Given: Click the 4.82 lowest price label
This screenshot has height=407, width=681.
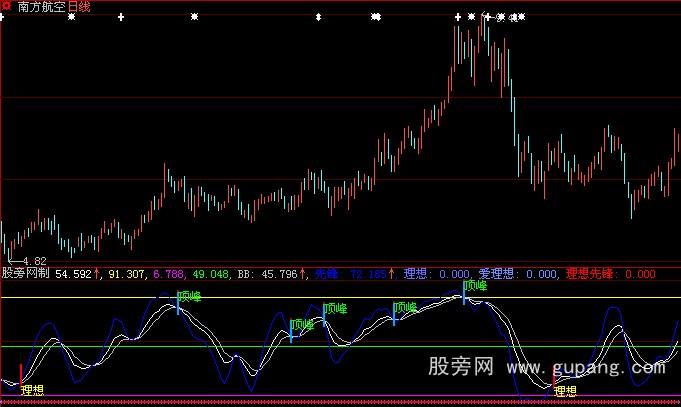Looking at the screenshot, I should click(34, 261).
